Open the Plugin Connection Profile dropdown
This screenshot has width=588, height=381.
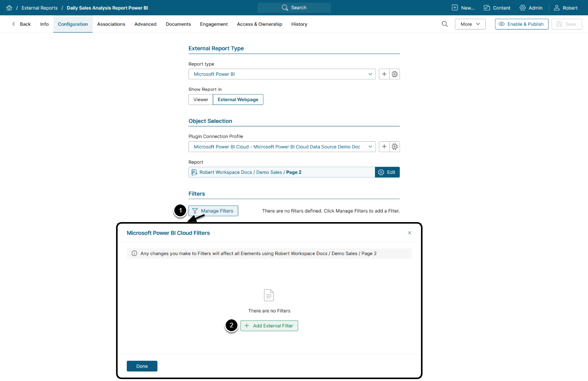(282, 147)
